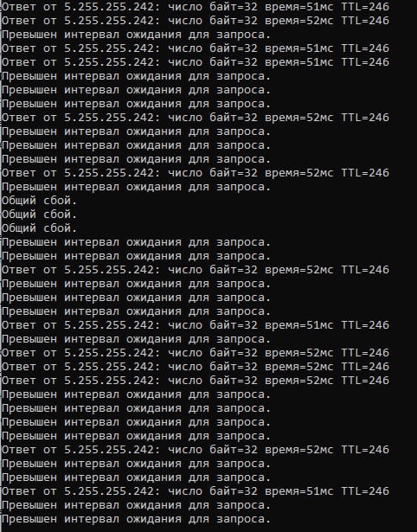Click the first 'Общий сбой.' line
Screen dimensions: 417x532
click(39, 201)
